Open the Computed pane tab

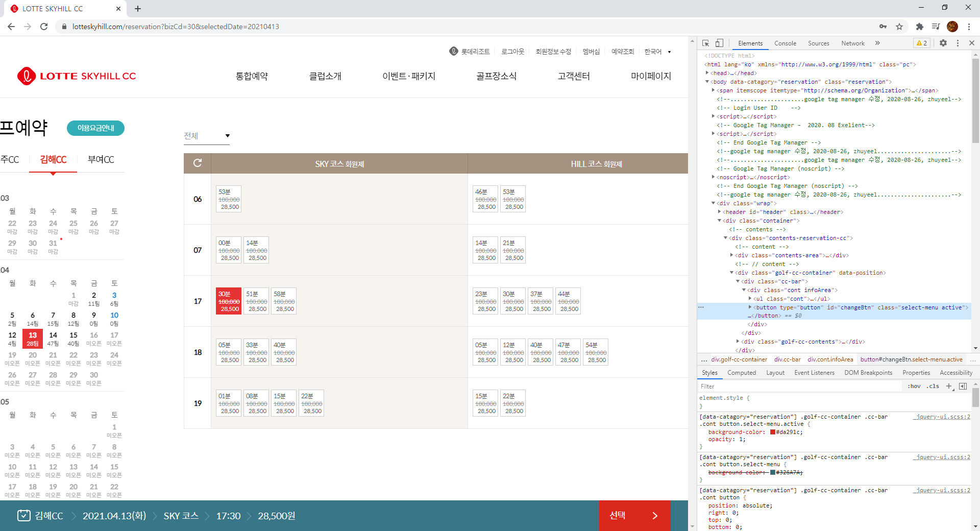pyautogui.click(x=742, y=373)
